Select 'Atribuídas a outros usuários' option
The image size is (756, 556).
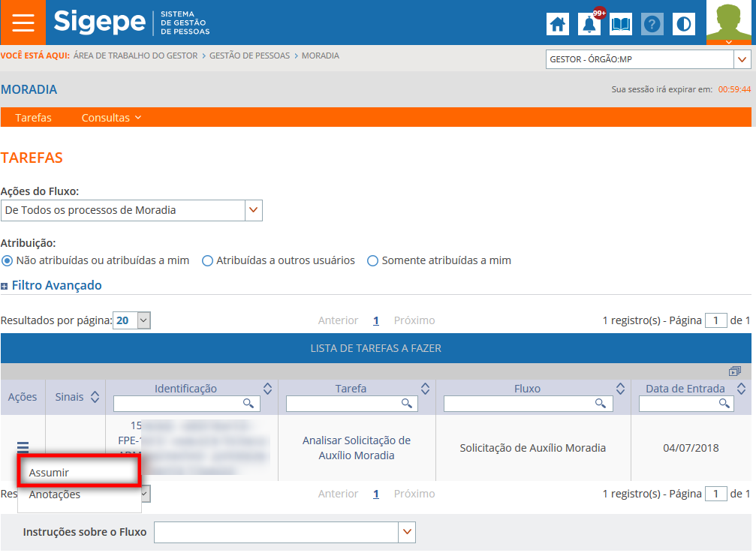coord(208,261)
